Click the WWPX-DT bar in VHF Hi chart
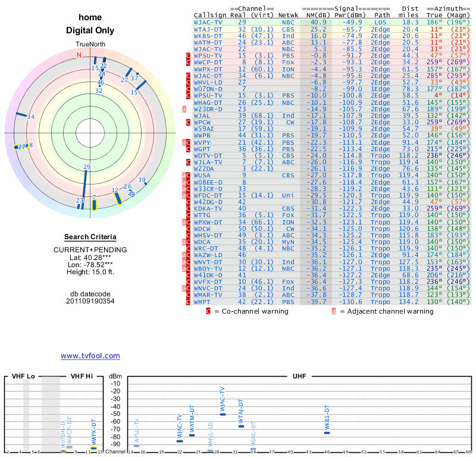This screenshot has height=457, width=476. point(93,448)
